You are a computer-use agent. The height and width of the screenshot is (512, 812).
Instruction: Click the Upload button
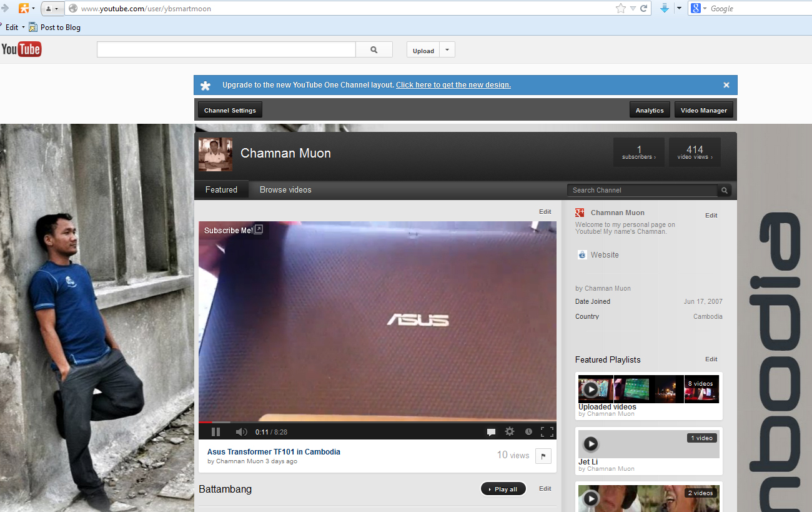[x=423, y=51]
